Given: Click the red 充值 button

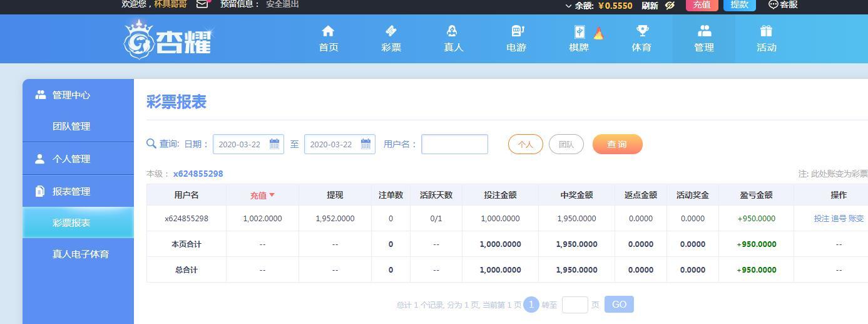Looking at the screenshot, I should coord(702,4).
